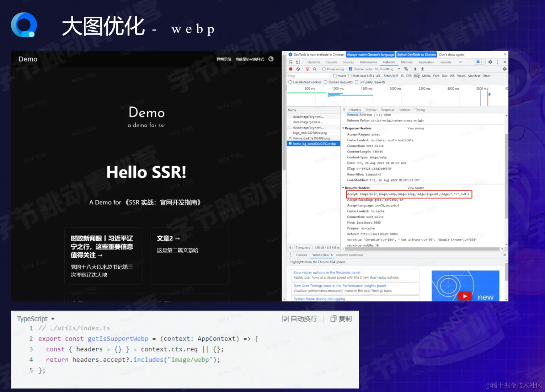
Task: Open New User Timings track link
Action: tap(340, 286)
